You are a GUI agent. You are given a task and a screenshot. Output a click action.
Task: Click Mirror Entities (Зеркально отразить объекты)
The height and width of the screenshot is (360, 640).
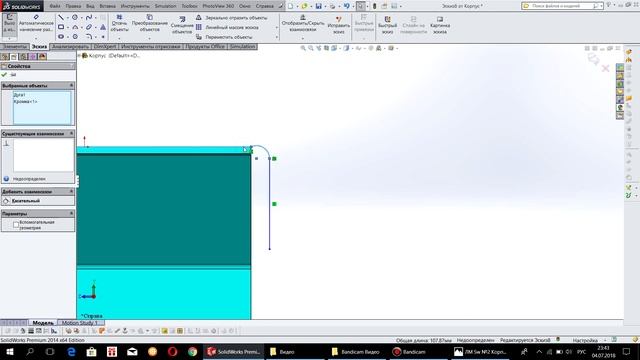coord(231,18)
